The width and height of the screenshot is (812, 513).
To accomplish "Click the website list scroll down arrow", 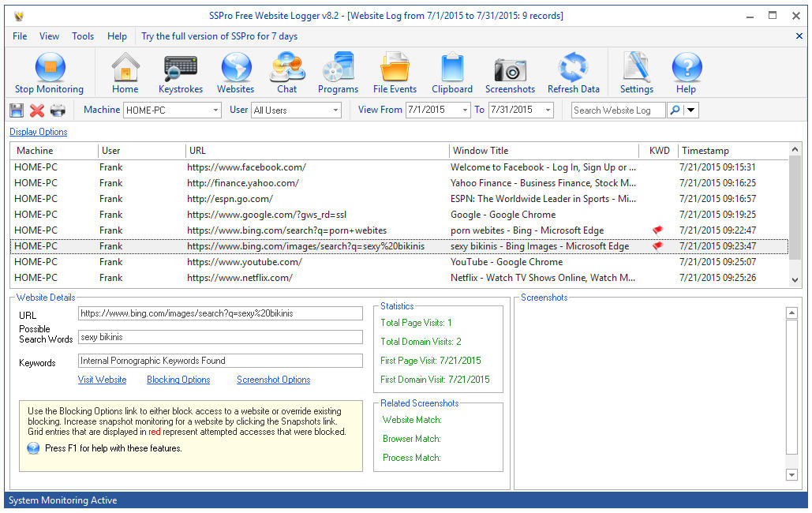I will (795, 280).
